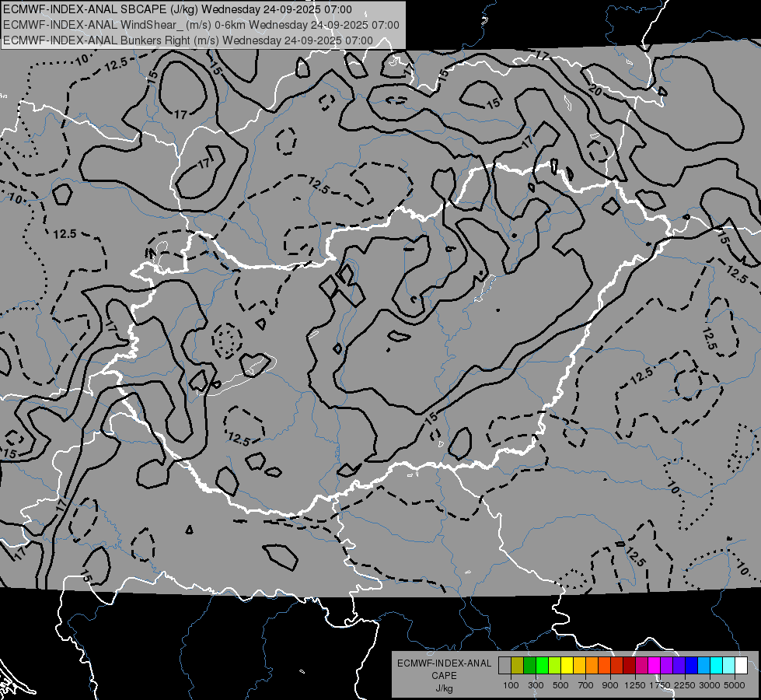
Task: Click the J/kg unit label in legend
Action: pyautogui.click(x=444, y=688)
